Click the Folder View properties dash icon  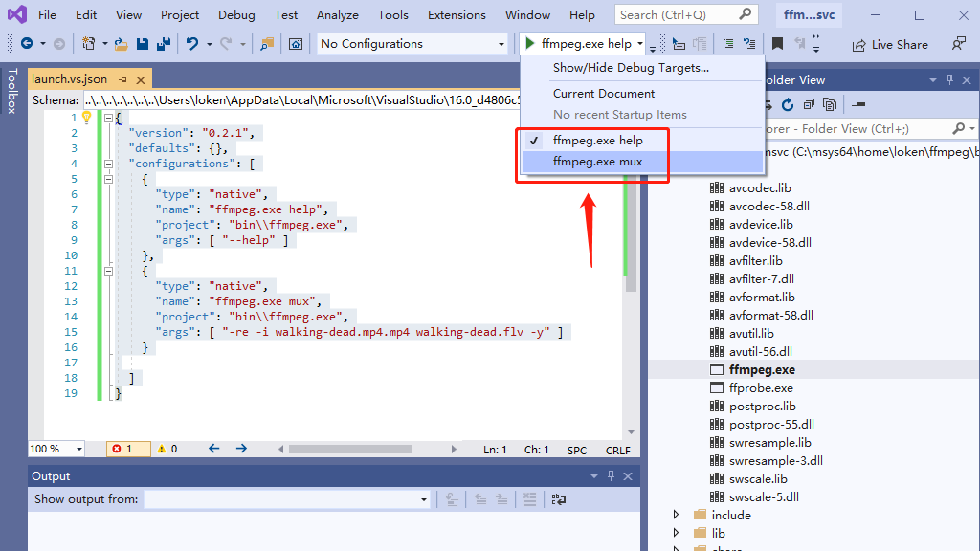858,104
